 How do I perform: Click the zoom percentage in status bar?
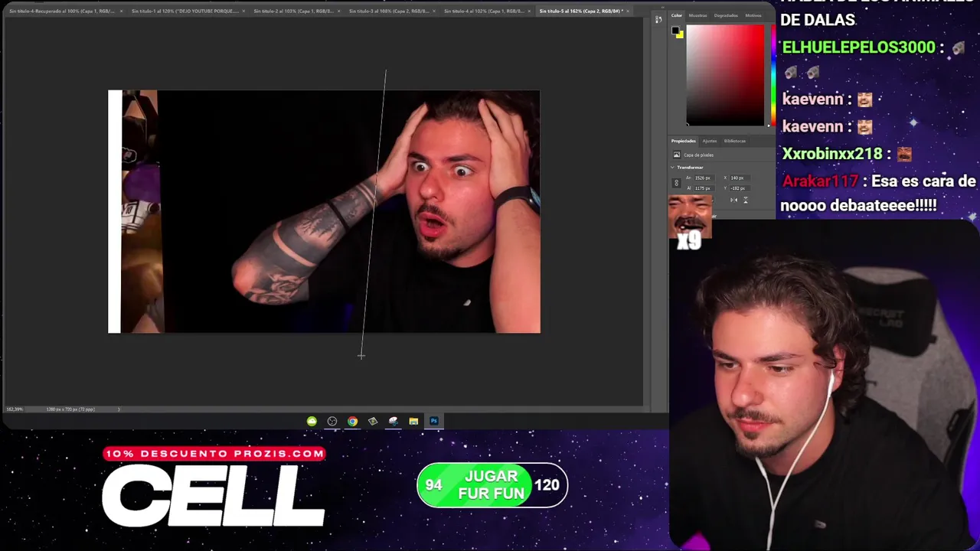(15, 409)
